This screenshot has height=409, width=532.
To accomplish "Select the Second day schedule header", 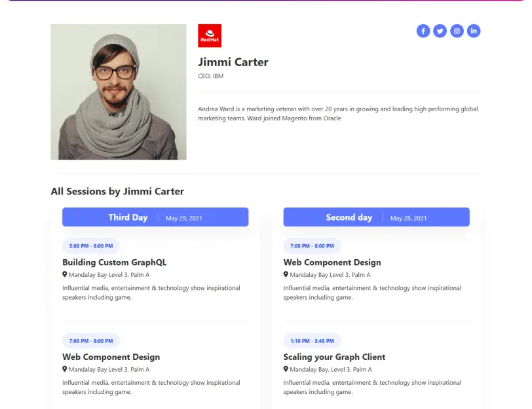I will coord(349,217).
